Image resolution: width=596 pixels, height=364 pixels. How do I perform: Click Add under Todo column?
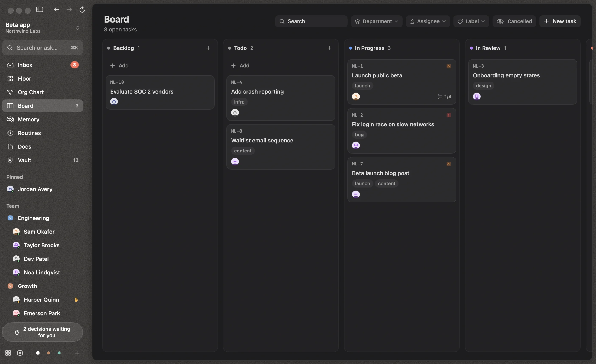(x=240, y=65)
